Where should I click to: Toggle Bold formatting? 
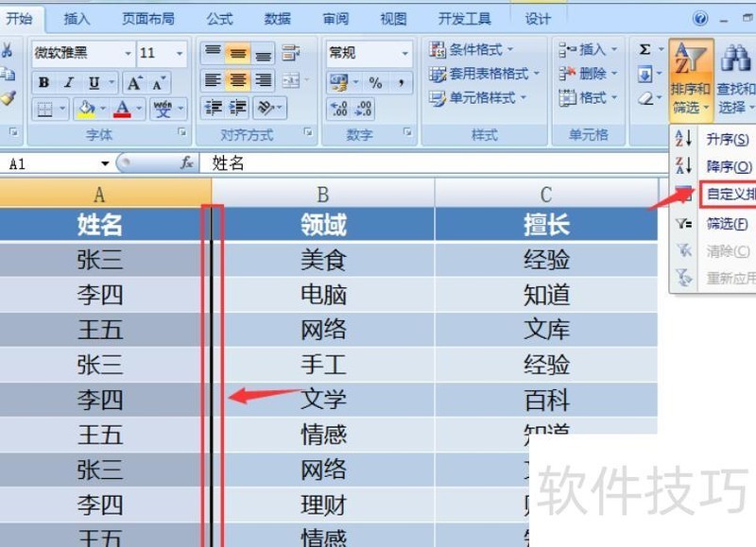point(43,82)
